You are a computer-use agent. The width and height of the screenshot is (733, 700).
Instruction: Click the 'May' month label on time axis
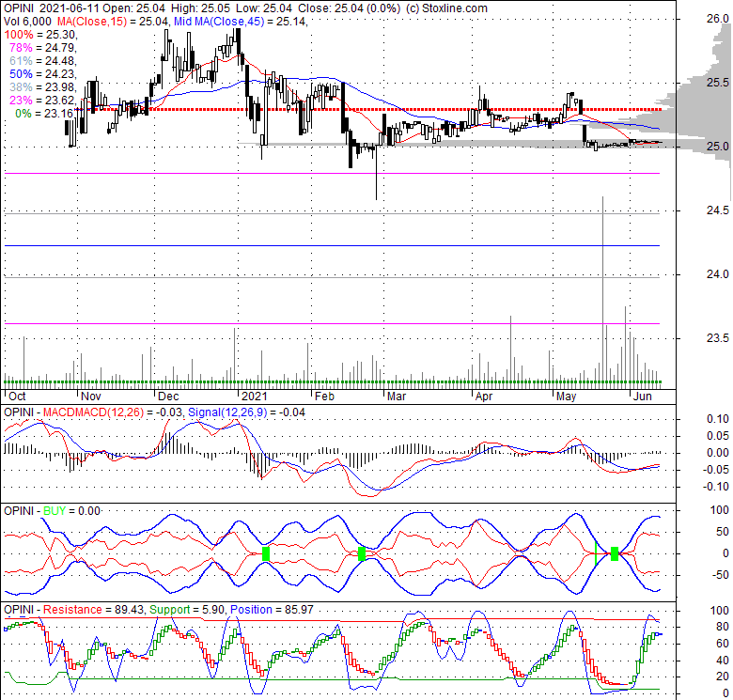click(566, 397)
